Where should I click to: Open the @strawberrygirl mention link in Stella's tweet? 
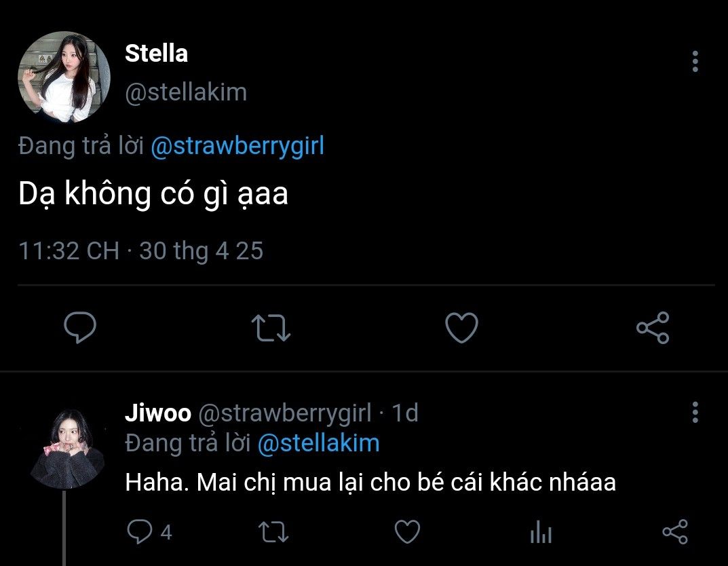237,147
